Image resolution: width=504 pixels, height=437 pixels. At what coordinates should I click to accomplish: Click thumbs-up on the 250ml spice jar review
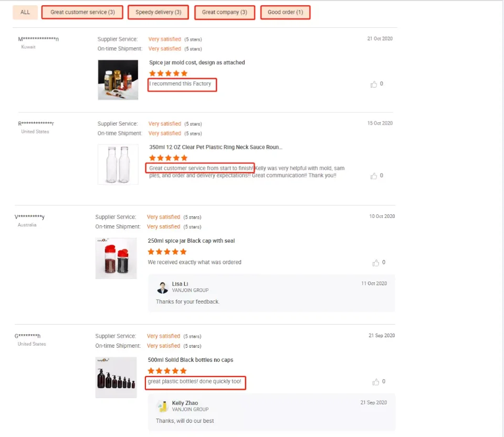pyautogui.click(x=376, y=263)
